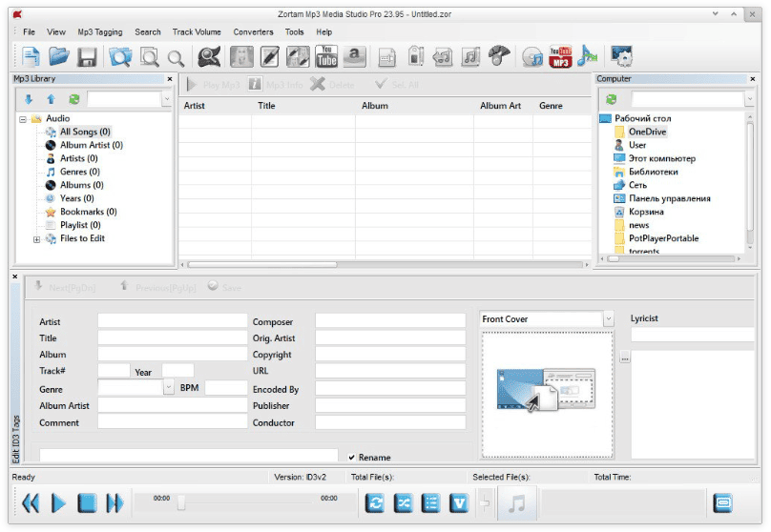771x532 pixels.
Task: Refresh the Mp3 Library with green icon
Action: (74, 100)
